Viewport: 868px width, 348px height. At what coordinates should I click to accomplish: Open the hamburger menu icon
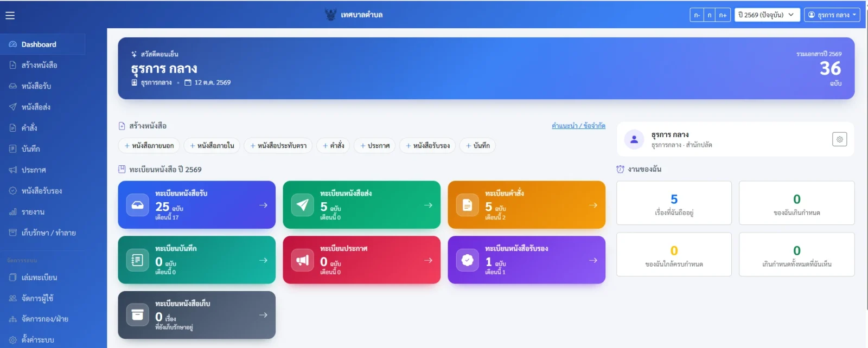click(x=10, y=15)
